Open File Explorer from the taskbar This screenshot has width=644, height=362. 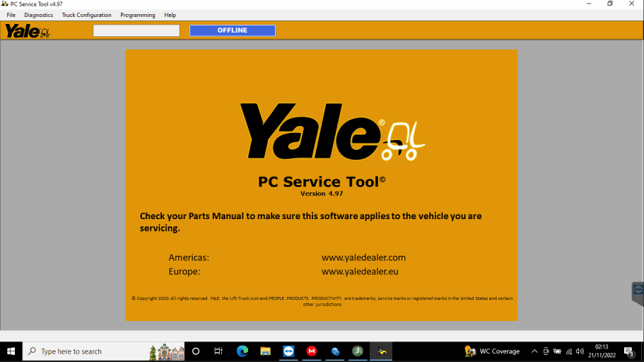265,351
